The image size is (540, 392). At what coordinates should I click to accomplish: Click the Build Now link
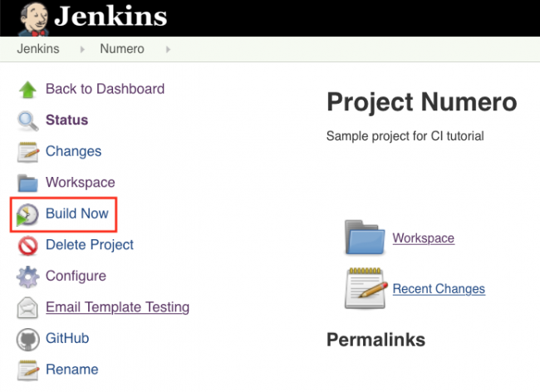[76, 213]
